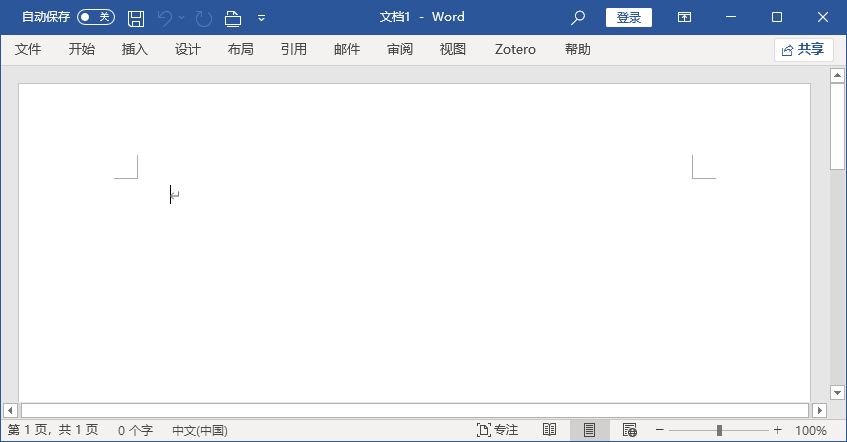Image resolution: width=847 pixels, height=442 pixels.
Task: Switch to Web Layout view icon
Action: (629, 430)
